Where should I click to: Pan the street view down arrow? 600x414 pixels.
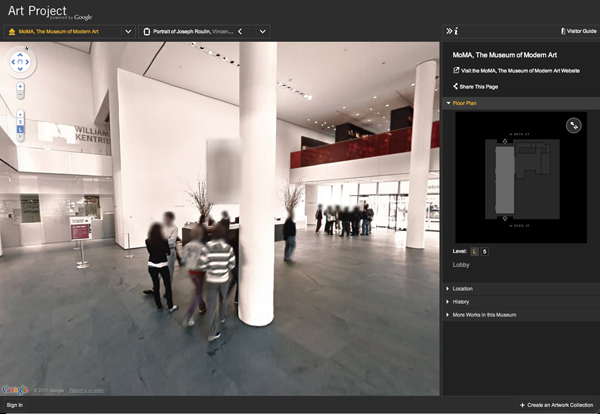click(20, 69)
